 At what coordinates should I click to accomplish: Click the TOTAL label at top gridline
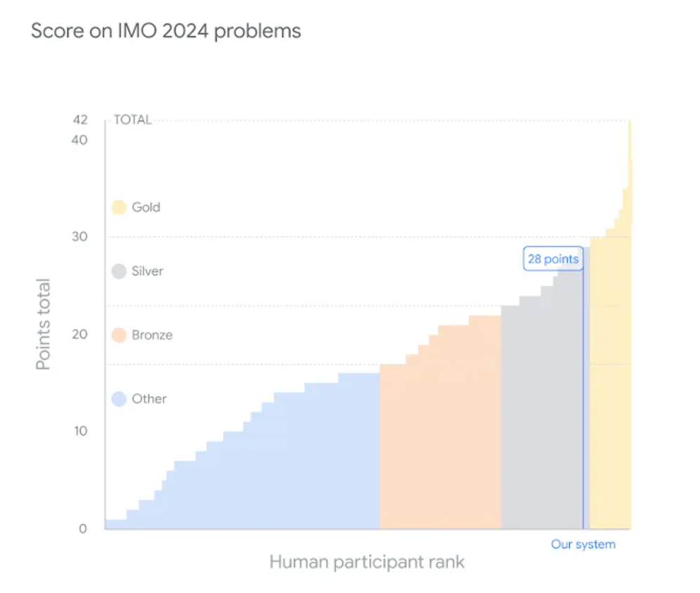tap(133, 120)
